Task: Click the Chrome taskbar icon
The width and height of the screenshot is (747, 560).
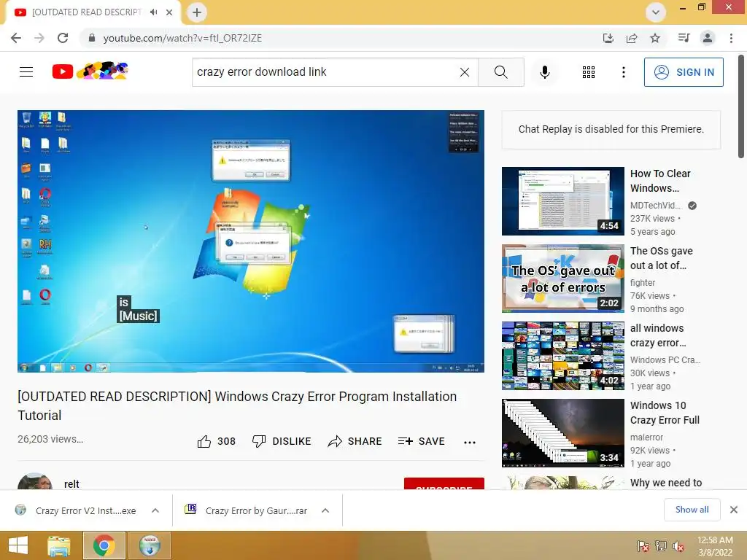Action: [x=104, y=545]
